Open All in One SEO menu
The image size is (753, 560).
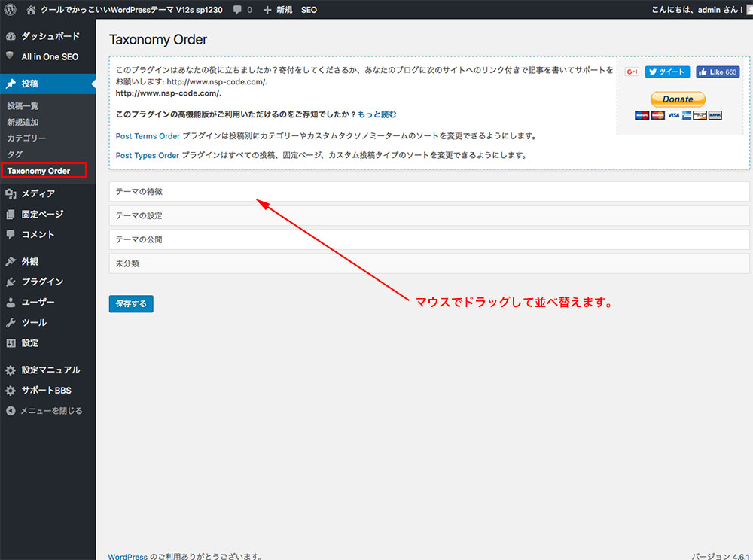tap(50, 56)
